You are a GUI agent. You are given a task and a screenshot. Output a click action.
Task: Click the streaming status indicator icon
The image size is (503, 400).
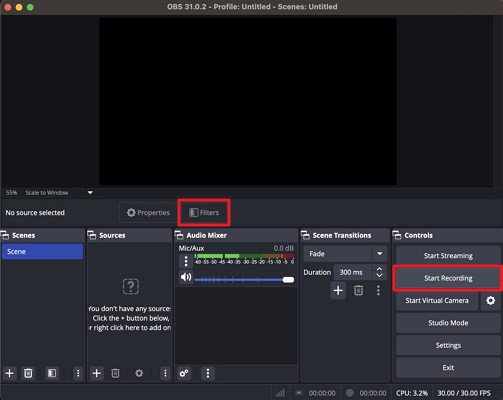(299, 393)
